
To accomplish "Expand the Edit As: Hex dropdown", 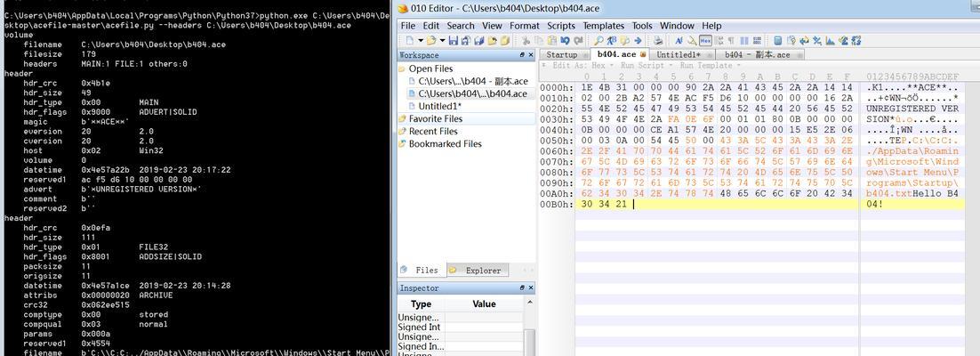I will (x=574, y=65).
